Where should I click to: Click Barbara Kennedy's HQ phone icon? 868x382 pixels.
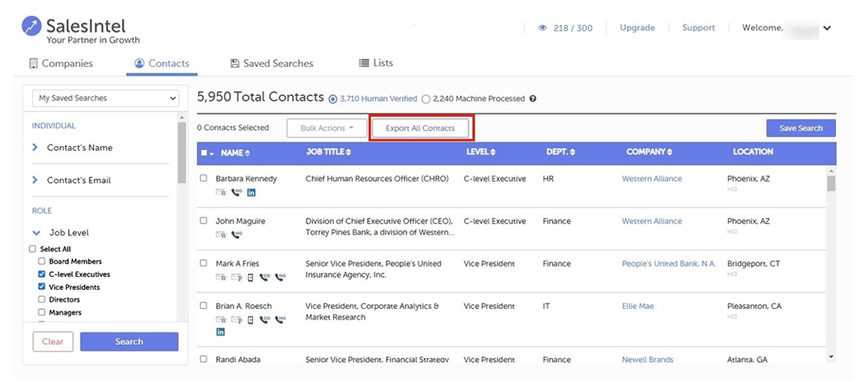point(237,193)
